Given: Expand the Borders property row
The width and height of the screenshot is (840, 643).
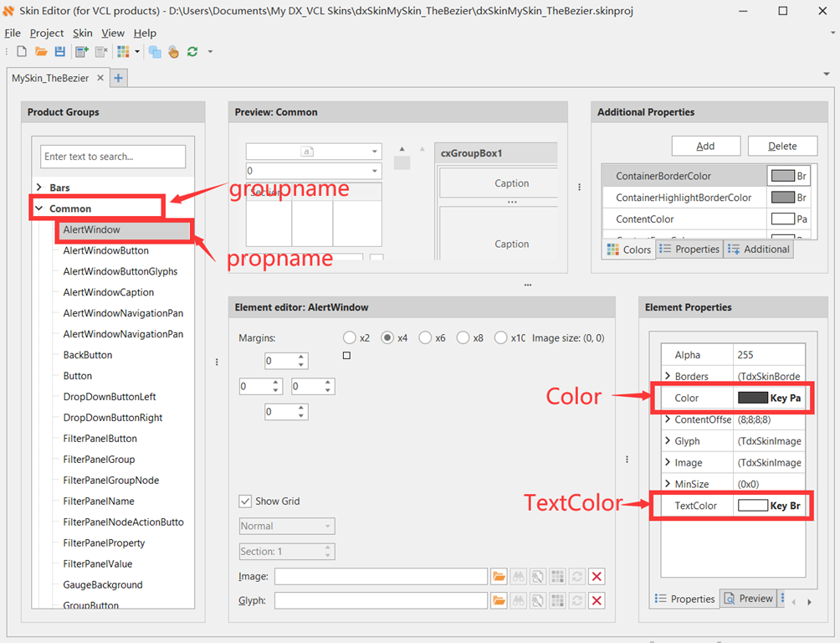Looking at the screenshot, I should [x=668, y=376].
